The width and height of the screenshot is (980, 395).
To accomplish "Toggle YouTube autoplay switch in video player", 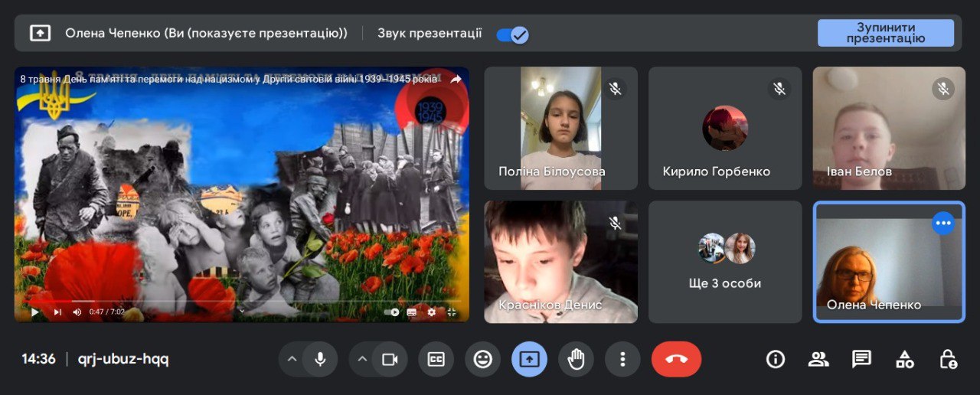I will (x=393, y=312).
